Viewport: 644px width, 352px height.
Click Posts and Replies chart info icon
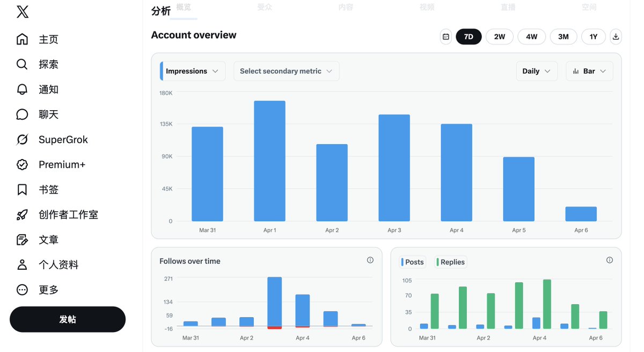tap(610, 260)
